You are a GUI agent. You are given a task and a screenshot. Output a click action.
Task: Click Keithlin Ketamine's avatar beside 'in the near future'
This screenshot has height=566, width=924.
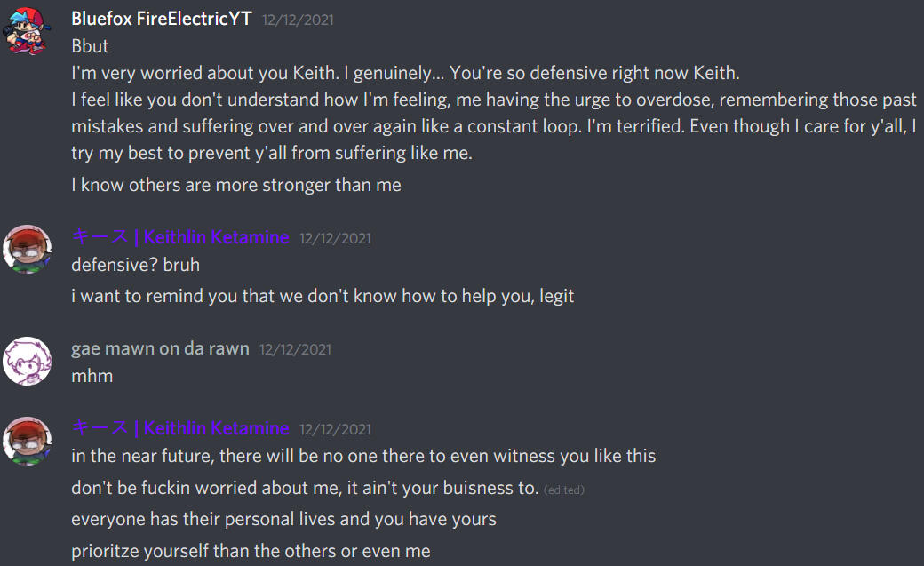coord(27,442)
